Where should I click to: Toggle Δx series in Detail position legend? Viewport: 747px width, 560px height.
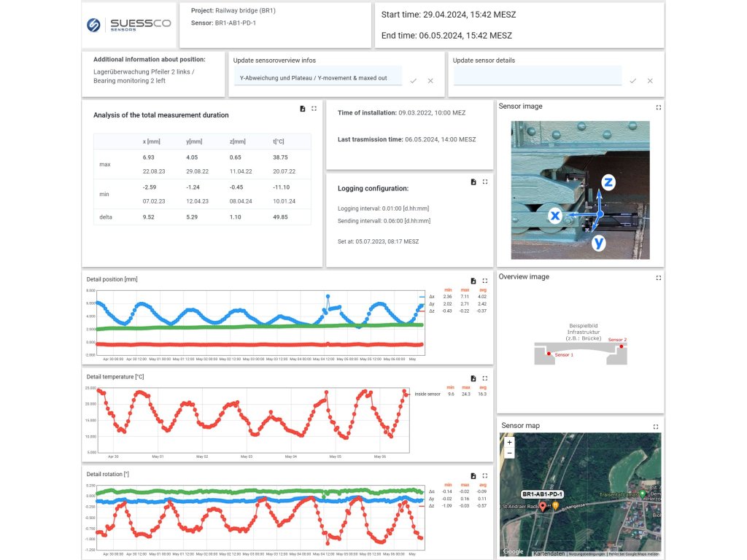432,297
